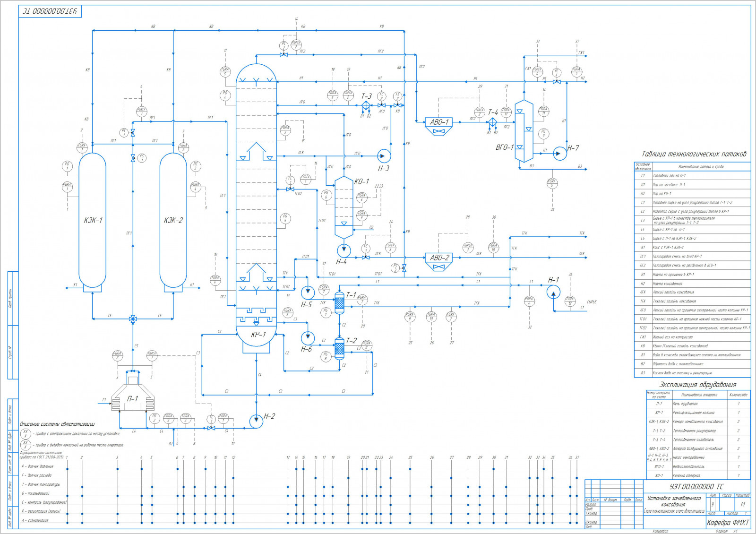
Task: Click air cooler АВО-2
Action: pyautogui.click(x=439, y=262)
